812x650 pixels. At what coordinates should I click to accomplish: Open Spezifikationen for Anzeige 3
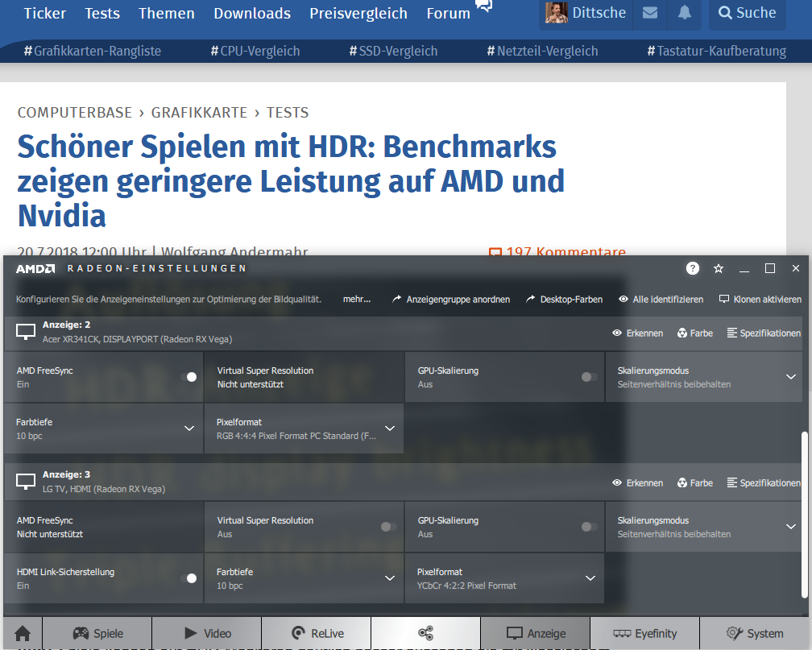tap(764, 482)
